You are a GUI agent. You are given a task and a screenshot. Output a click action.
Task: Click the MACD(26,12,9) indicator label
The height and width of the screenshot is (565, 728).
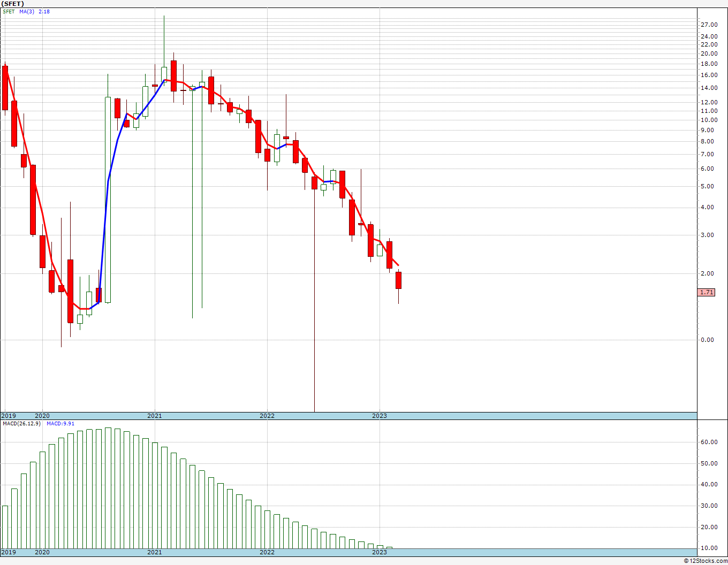pos(21,423)
